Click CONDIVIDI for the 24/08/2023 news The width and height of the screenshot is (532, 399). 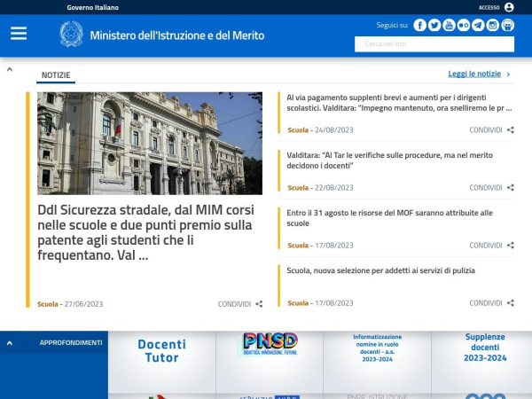point(486,130)
